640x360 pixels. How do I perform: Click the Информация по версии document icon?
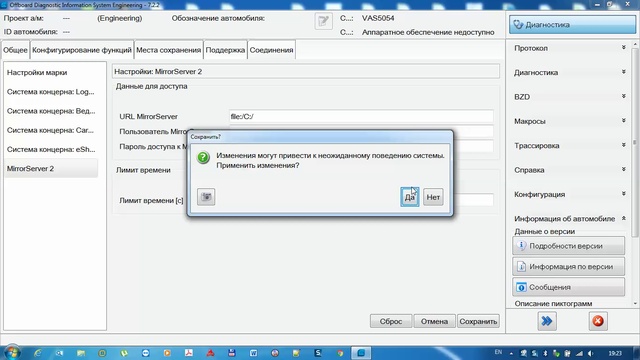521,267
